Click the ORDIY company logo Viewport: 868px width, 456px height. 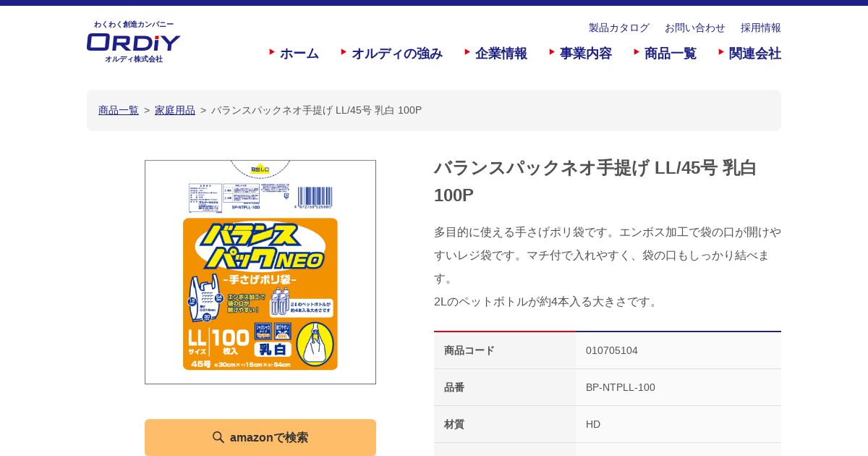(133, 42)
